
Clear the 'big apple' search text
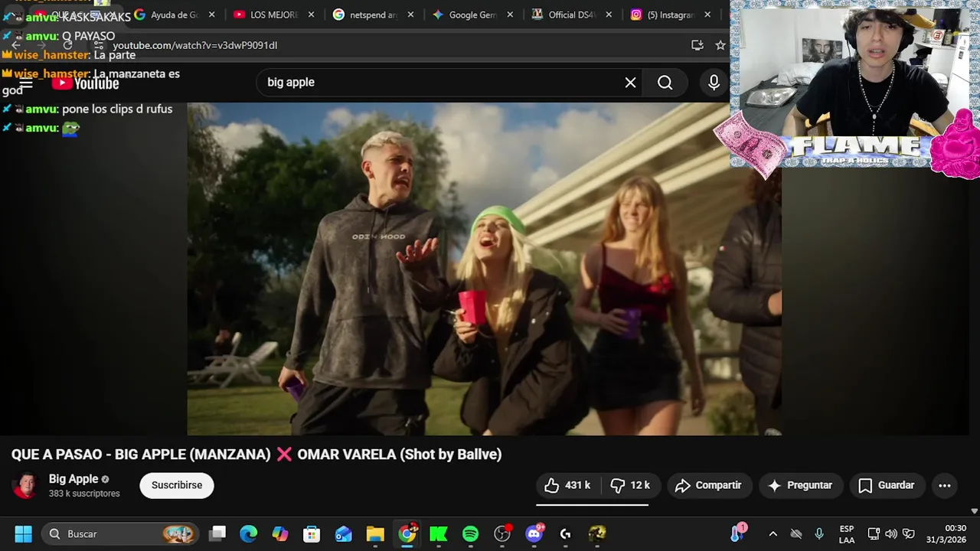[630, 83]
